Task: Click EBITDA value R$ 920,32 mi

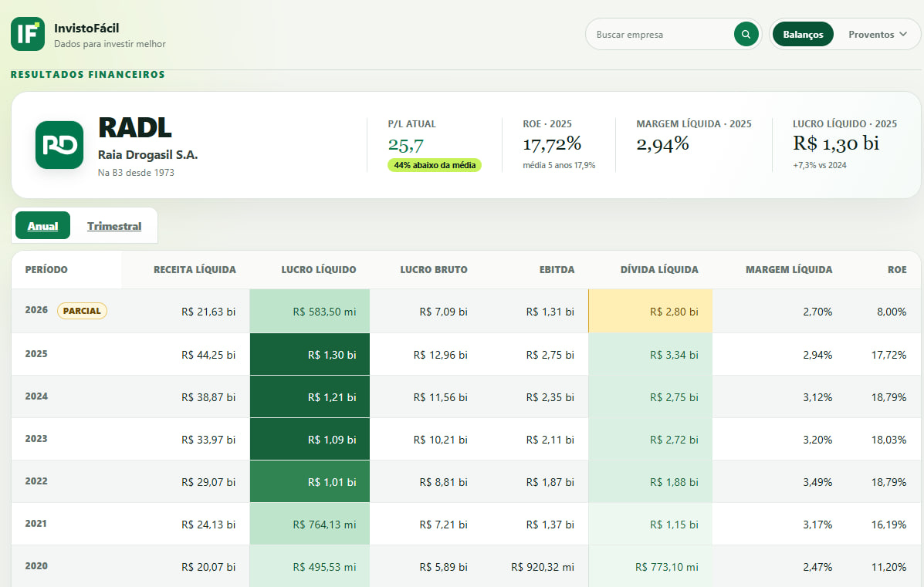Action: 542,566
